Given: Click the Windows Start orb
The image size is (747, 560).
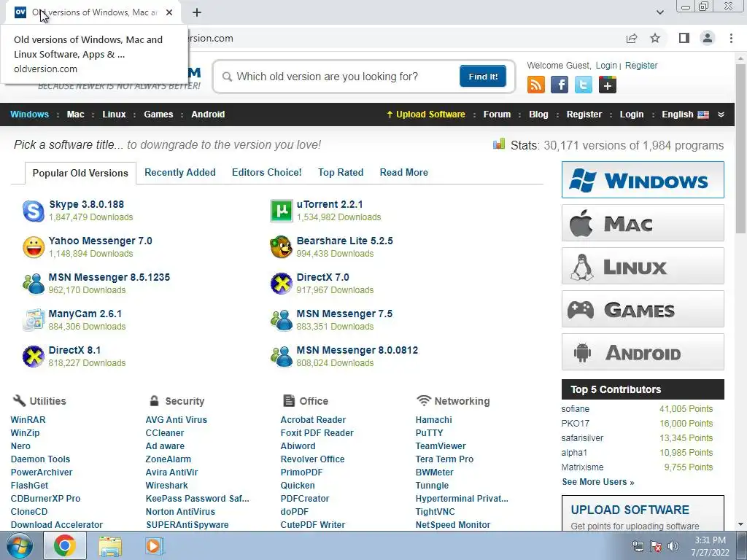Looking at the screenshot, I should [x=20, y=545].
